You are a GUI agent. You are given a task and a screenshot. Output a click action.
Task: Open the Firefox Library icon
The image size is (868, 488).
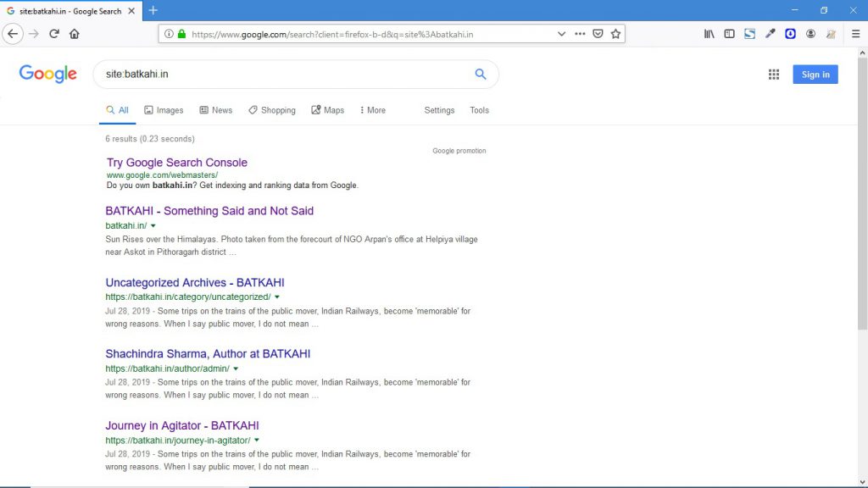pos(709,34)
